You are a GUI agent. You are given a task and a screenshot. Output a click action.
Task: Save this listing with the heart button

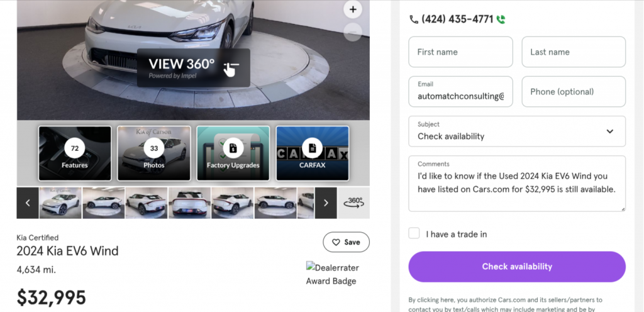click(x=347, y=242)
